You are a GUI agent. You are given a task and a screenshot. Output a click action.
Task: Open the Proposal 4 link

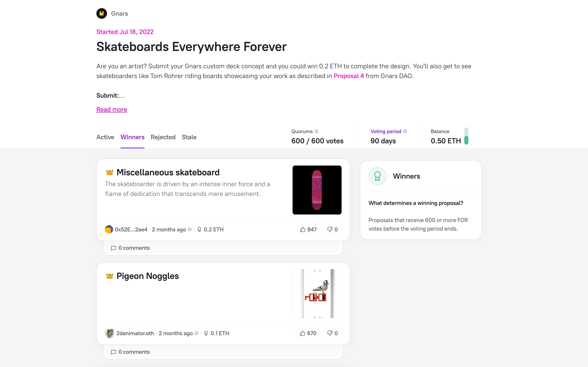[349, 76]
